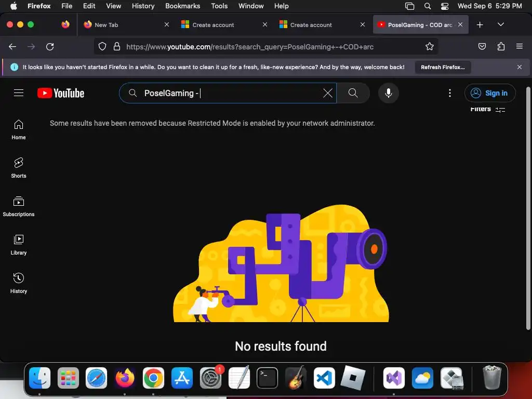
Task: Open the Bookmarks menu
Action: [x=182, y=6]
